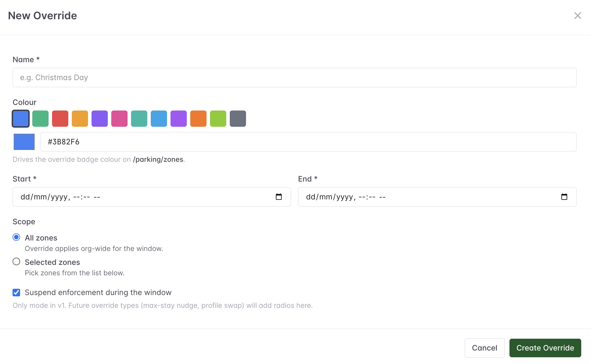Pick the red colour swatch

(x=60, y=119)
